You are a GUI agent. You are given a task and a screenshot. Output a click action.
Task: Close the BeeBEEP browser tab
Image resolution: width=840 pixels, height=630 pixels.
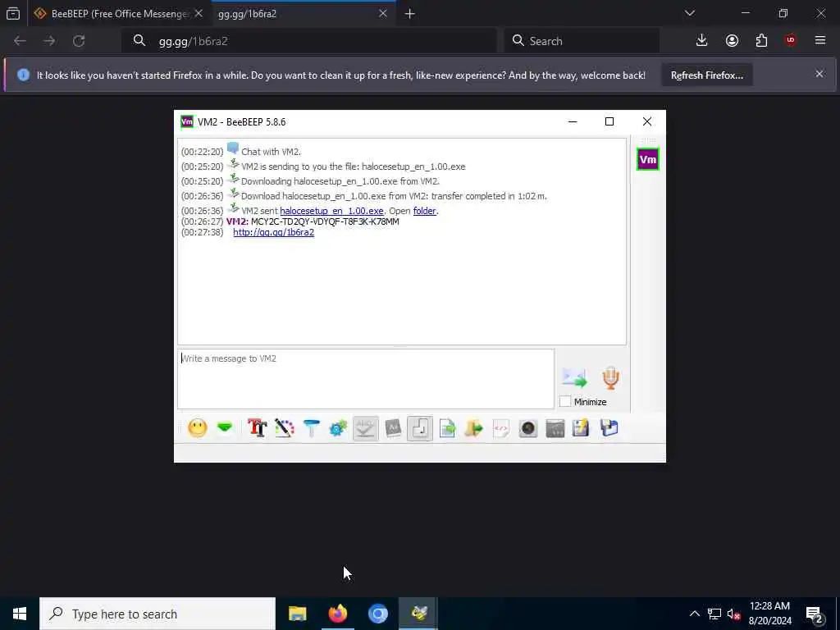199,14
